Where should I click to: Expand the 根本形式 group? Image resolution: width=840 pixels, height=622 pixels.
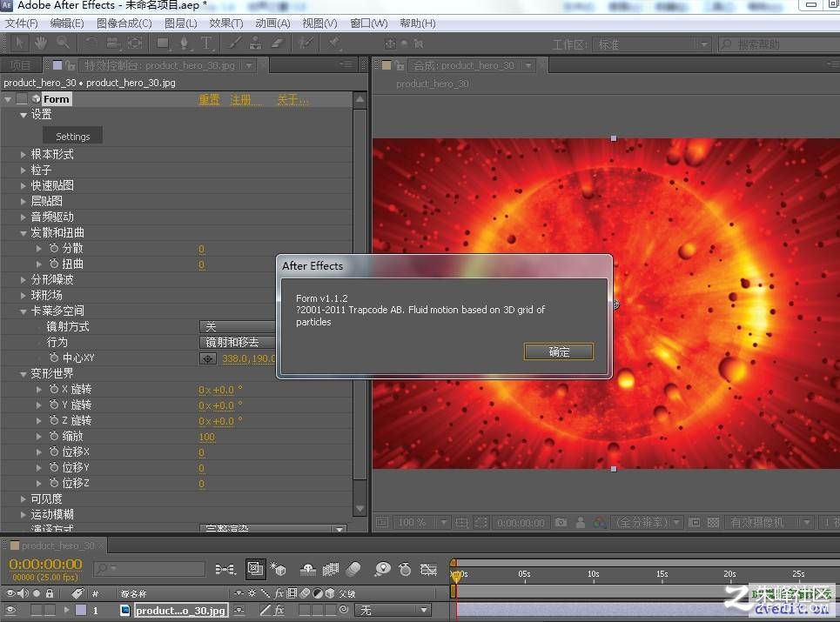pos(23,155)
